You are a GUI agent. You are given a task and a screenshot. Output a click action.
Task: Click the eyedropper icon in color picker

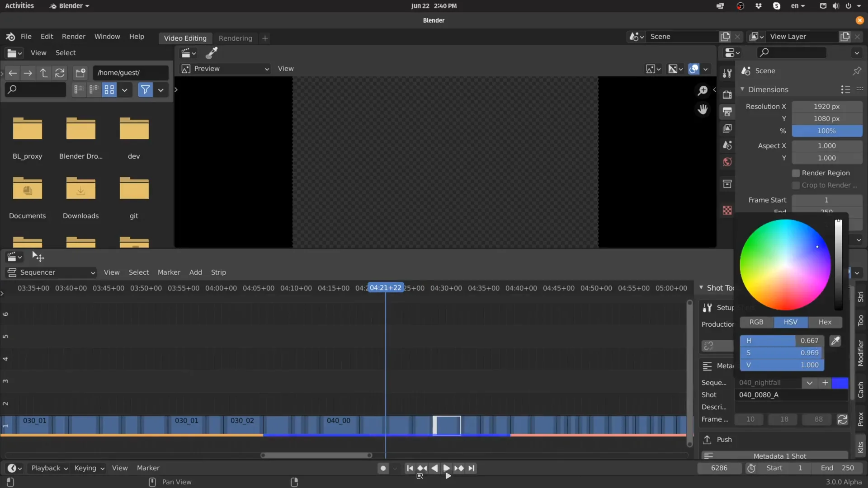[835, 341]
